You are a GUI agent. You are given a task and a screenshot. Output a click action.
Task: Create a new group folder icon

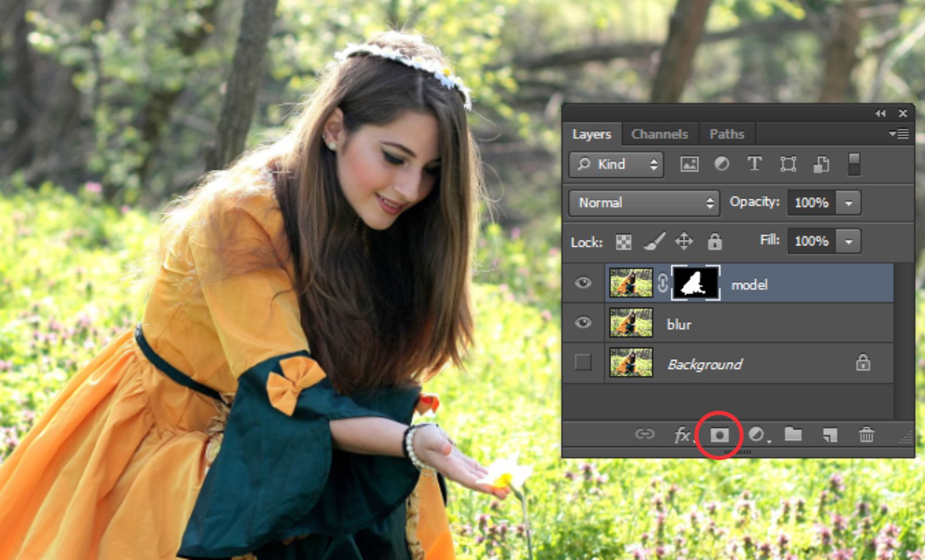pos(793,434)
